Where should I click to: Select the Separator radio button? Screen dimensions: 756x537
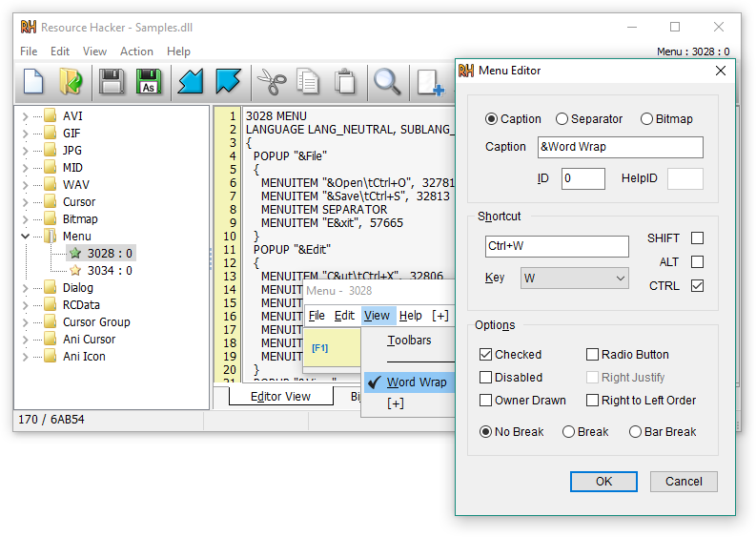562,119
